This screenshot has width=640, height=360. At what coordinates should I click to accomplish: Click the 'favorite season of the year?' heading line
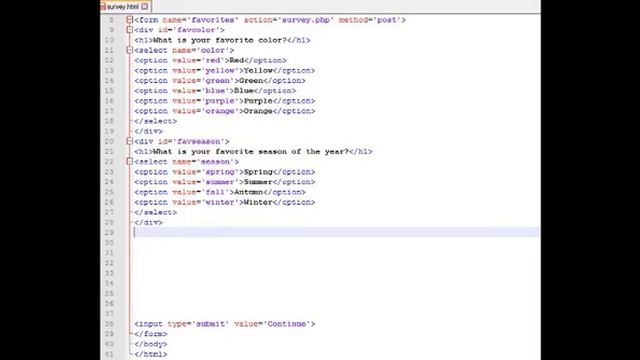tap(253, 151)
